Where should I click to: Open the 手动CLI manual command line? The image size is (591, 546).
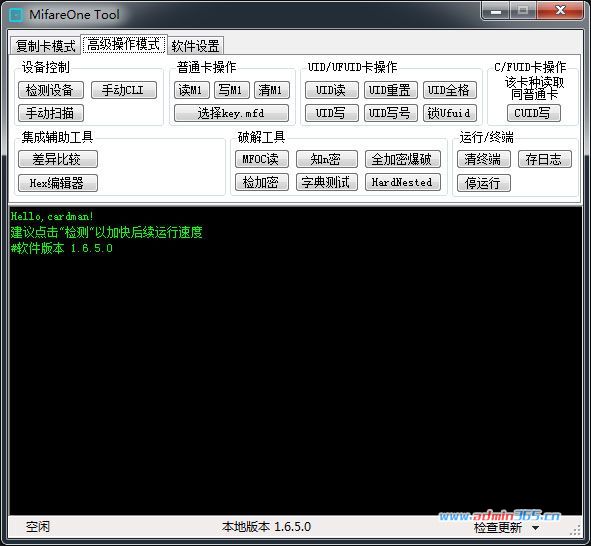point(124,90)
